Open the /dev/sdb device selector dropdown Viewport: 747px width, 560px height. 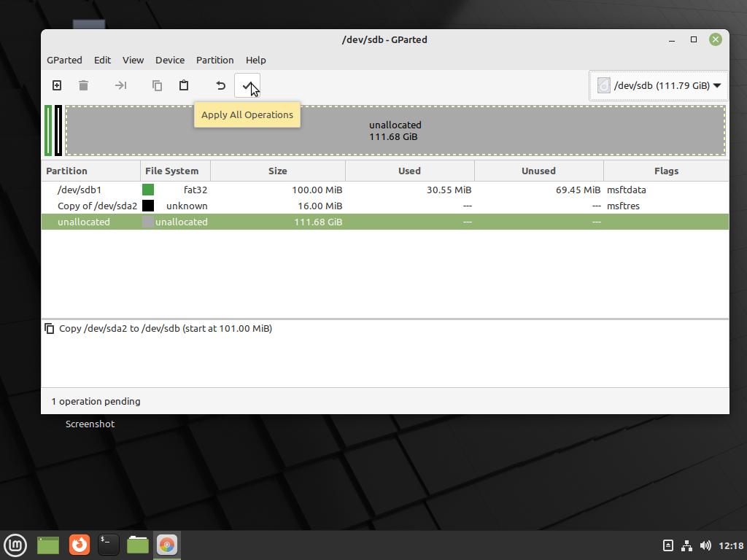(x=659, y=85)
